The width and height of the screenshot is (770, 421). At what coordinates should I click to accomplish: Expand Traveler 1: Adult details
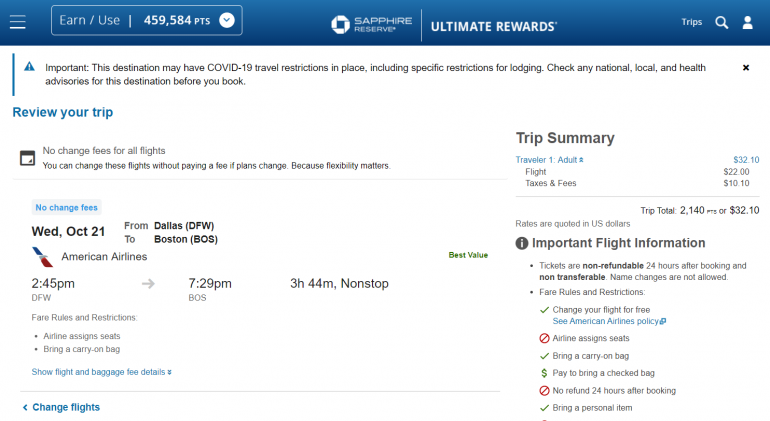pos(550,159)
